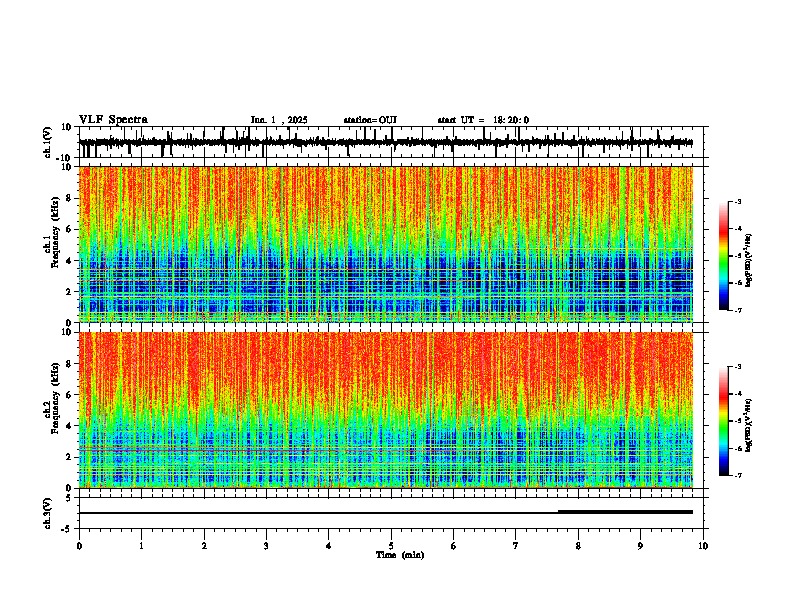Click the thick black ch.3 signal trace

[625, 512]
